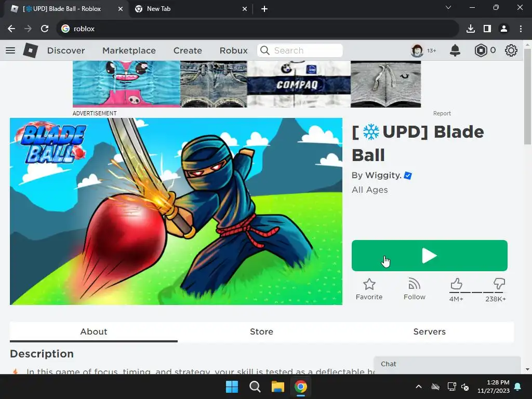The height and width of the screenshot is (399, 532).
Task: Click the Chrome icon in taskbar
Action: (x=301, y=387)
